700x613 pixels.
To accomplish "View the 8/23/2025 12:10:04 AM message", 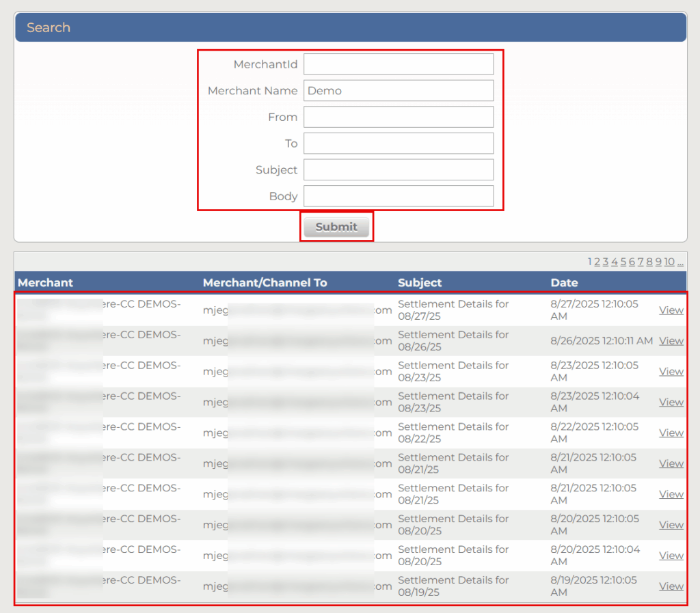I will [671, 403].
